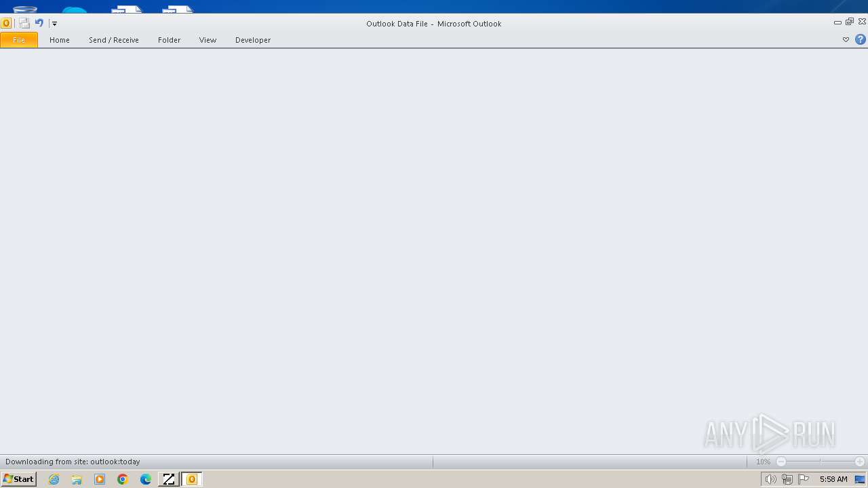Click the 5:58 AM clock
Screen dimensions: 868x488
pos(833,479)
